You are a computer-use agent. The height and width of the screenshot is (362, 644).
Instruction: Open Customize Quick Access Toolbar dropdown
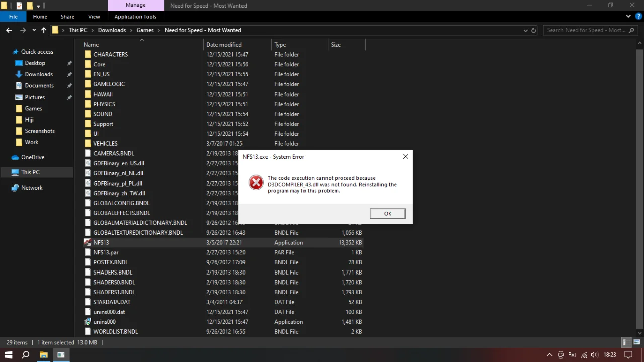tap(38, 6)
